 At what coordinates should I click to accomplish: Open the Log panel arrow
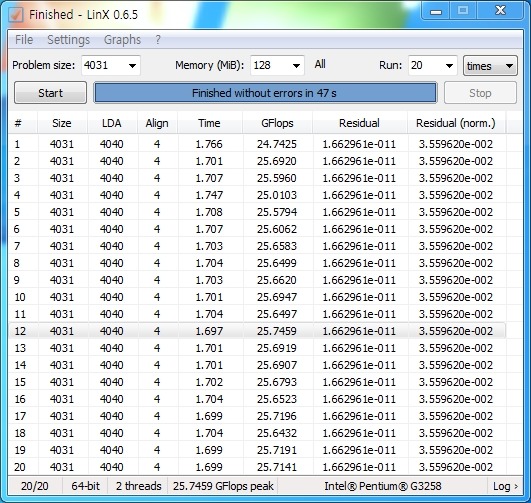point(505,486)
